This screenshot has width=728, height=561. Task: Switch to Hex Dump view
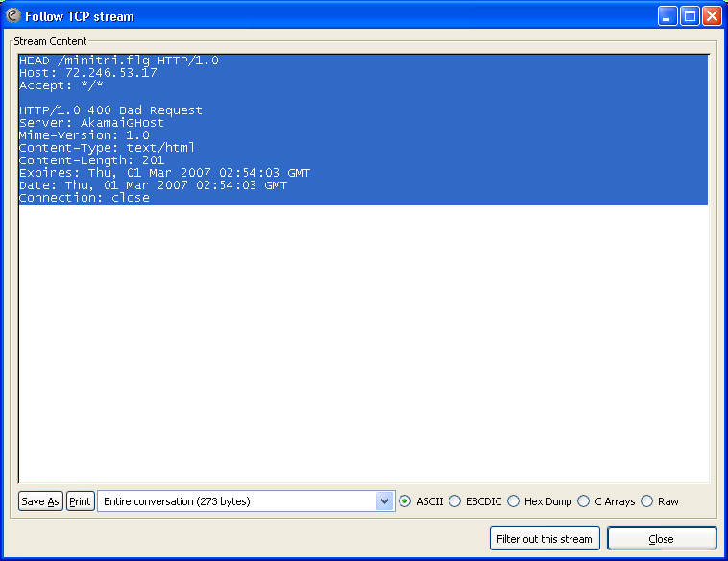click(514, 501)
